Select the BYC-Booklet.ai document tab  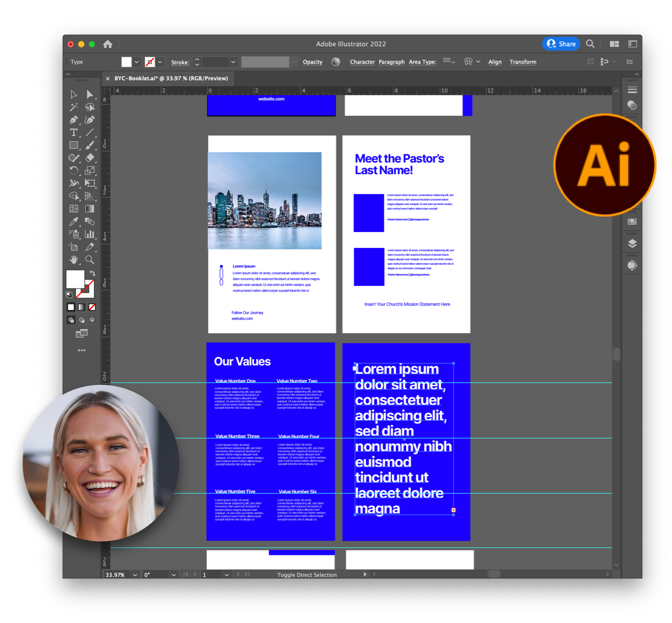(171, 79)
